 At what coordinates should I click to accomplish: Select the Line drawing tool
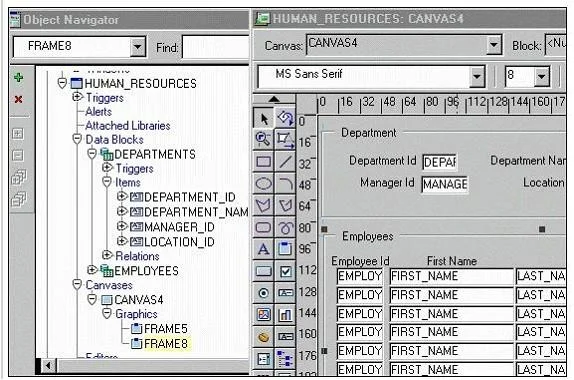pyautogui.click(x=285, y=161)
